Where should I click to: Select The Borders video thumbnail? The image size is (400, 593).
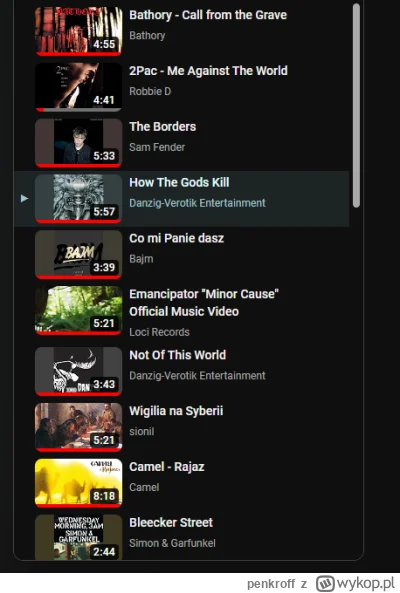[79, 143]
